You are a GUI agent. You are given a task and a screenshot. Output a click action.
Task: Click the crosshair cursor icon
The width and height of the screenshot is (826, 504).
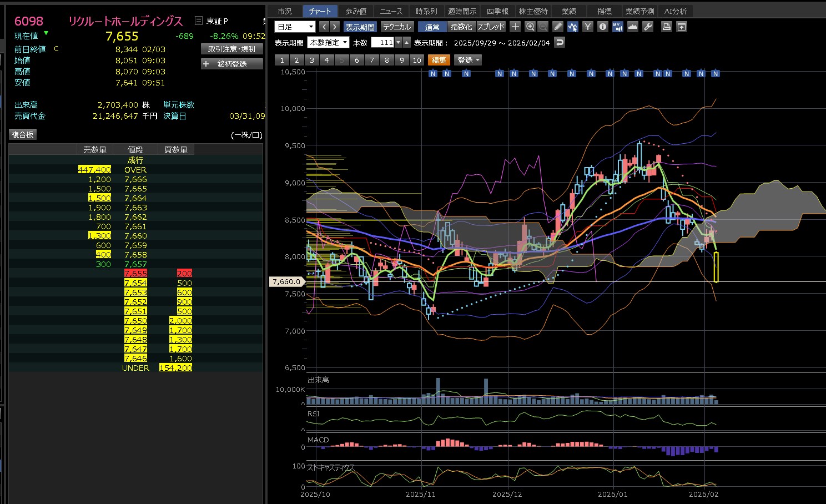515,27
